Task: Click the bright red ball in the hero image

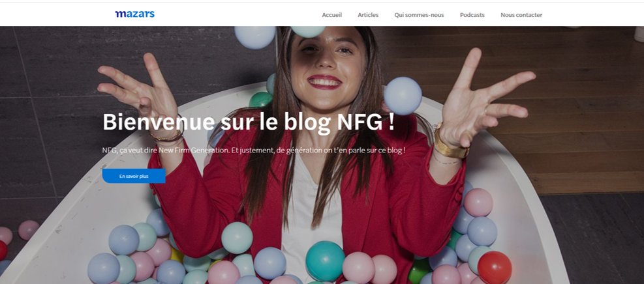Action: tap(495, 267)
